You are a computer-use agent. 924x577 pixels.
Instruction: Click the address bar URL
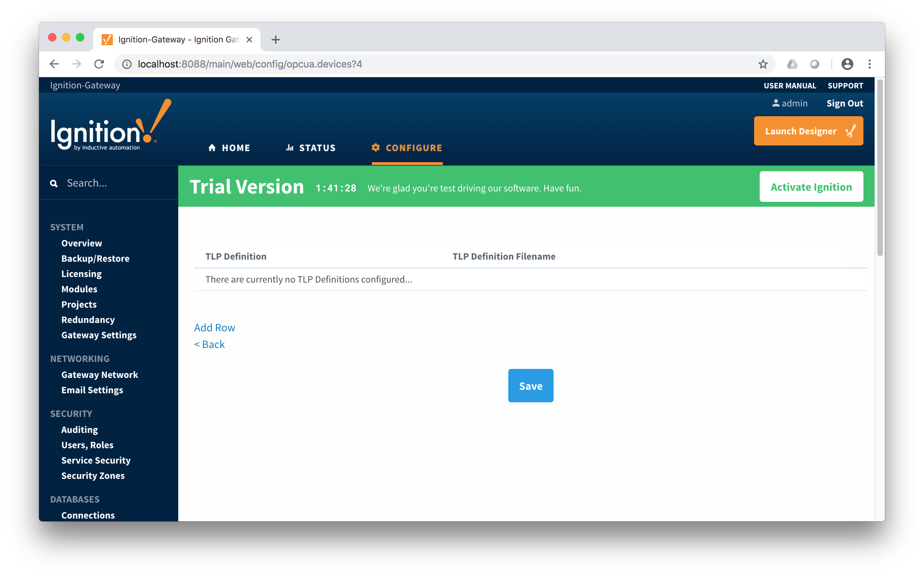250,64
